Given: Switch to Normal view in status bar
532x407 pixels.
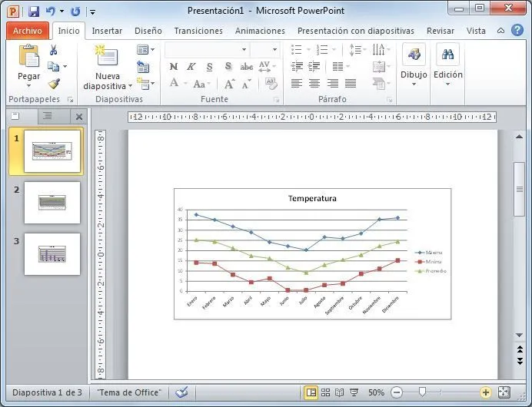Looking at the screenshot, I should (311, 392).
